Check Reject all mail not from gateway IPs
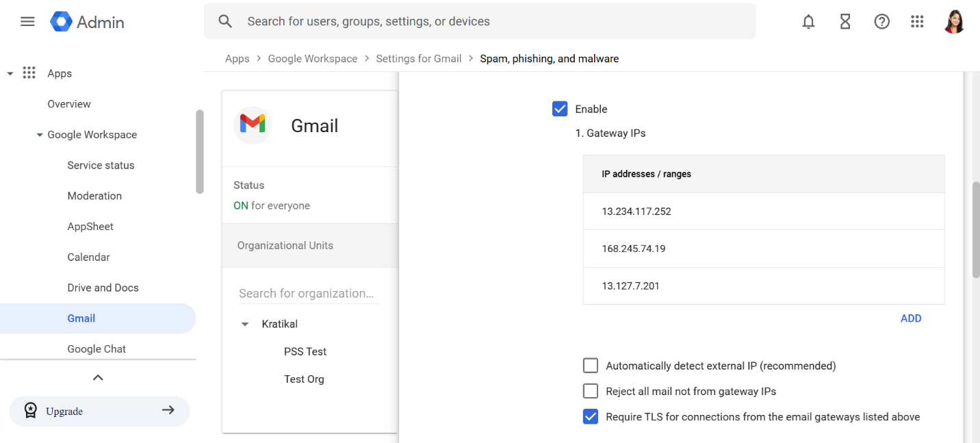The width and height of the screenshot is (980, 443). [x=591, y=391]
